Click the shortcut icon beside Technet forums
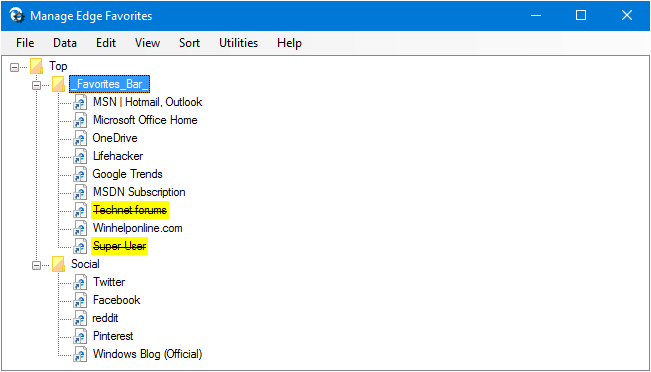This screenshot has height=372, width=651. click(80, 210)
